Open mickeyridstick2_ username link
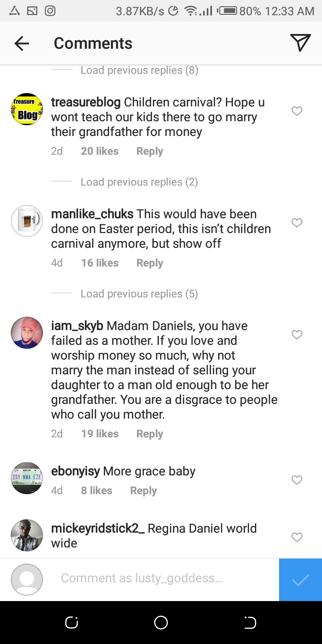322x644 pixels. click(x=98, y=528)
